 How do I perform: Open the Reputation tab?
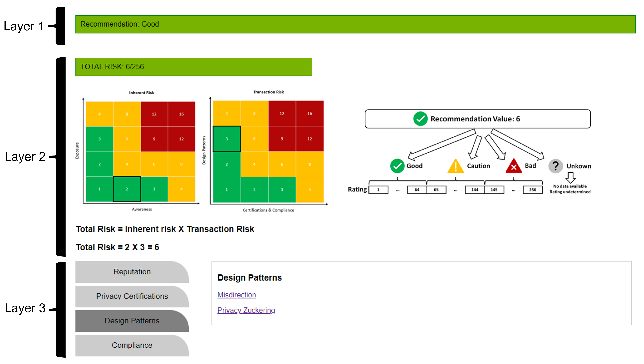(x=132, y=272)
